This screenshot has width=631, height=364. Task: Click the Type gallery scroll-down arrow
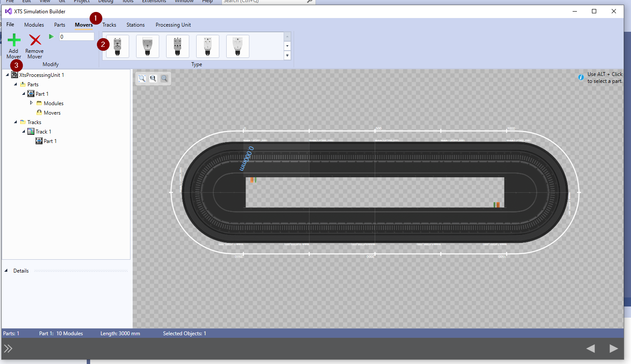coord(288,46)
